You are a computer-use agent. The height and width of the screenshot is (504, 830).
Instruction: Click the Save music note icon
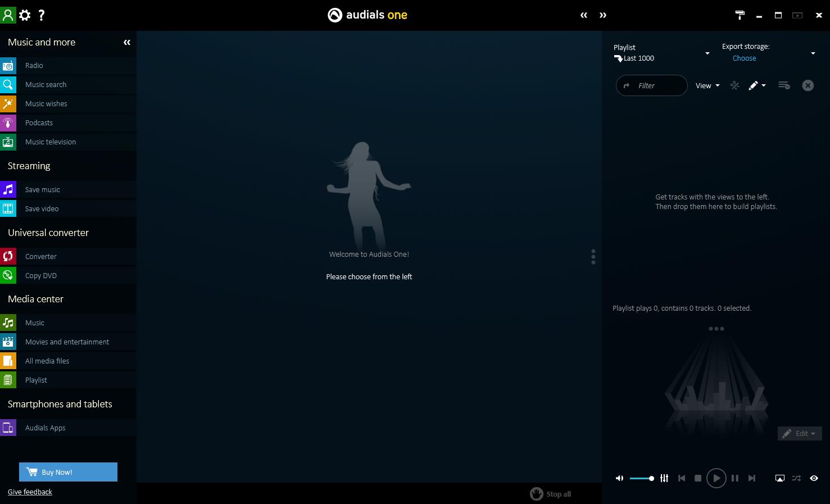pyautogui.click(x=8, y=190)
